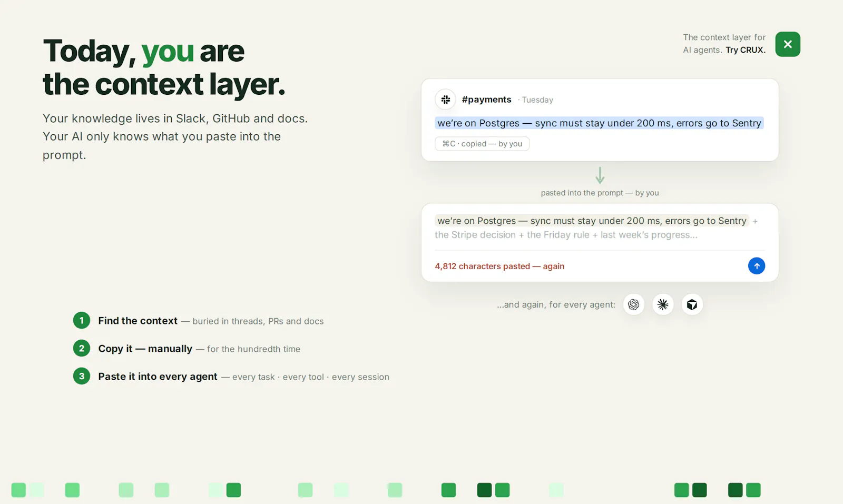Click the green X logo beside Try CRUX
This screenshot has width=843, height=504.
coord(788,44)
